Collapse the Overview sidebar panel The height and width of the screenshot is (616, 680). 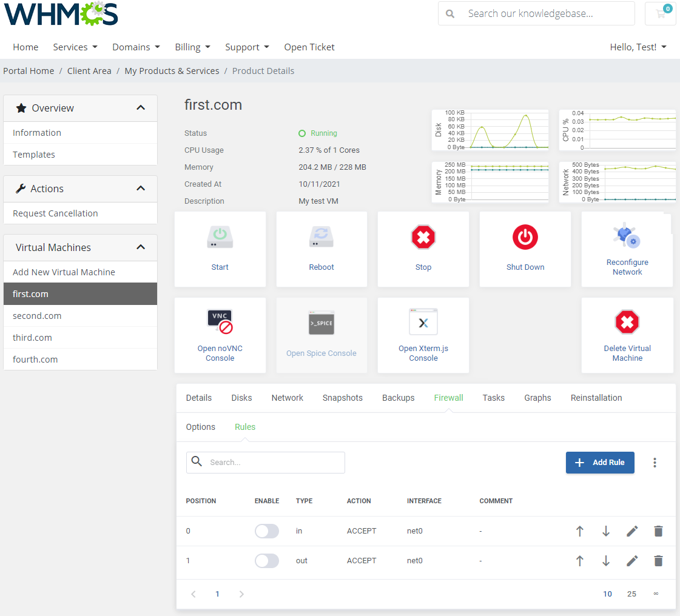(x=141, y=107)
